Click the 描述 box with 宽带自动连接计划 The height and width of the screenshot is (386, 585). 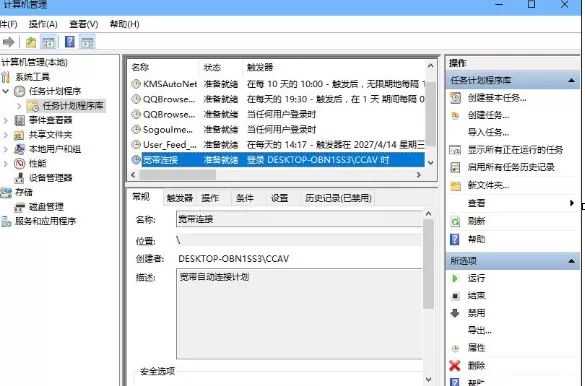pyautogui.click(x=299, y=314)
